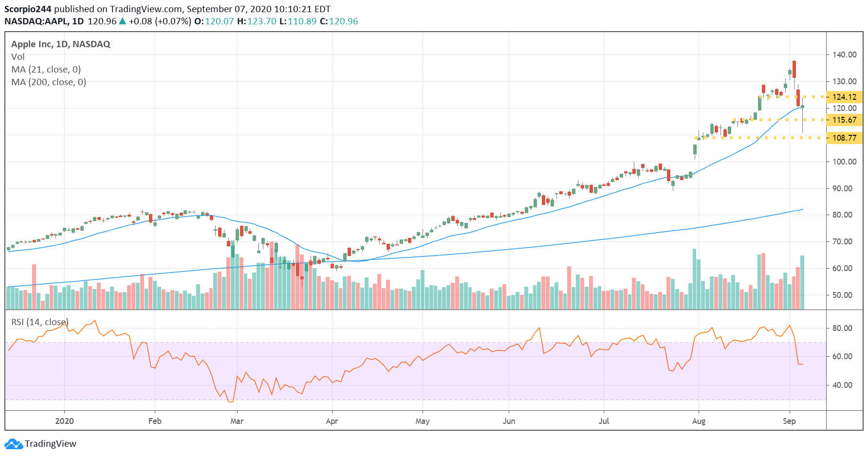The height and width of the screenshot is (457, 868).
Task: Click the Aug time axis label
Action: click(699, 421)
